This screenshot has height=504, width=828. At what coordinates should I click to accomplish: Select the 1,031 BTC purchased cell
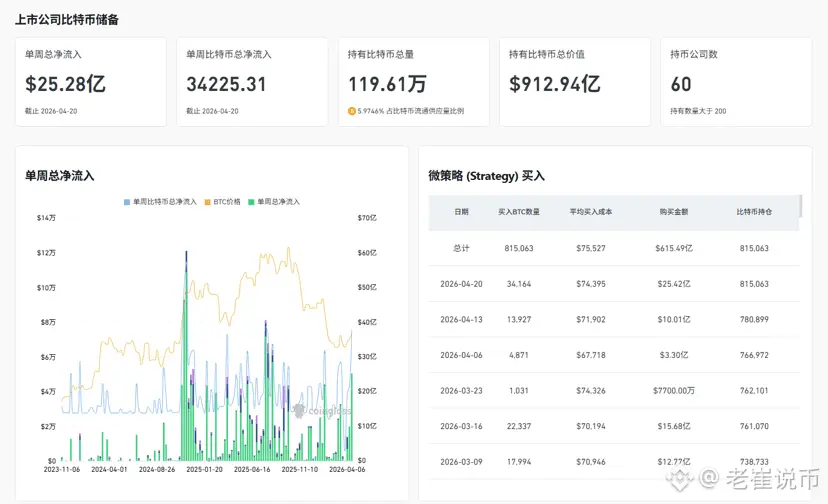pyautogui.click(x=519, y=390)
